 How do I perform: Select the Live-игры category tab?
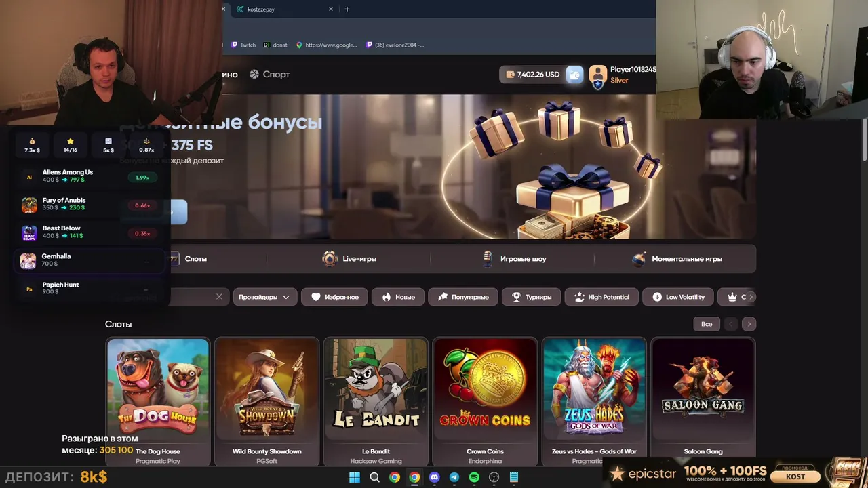pyautogui.click(x=349, y=259)
